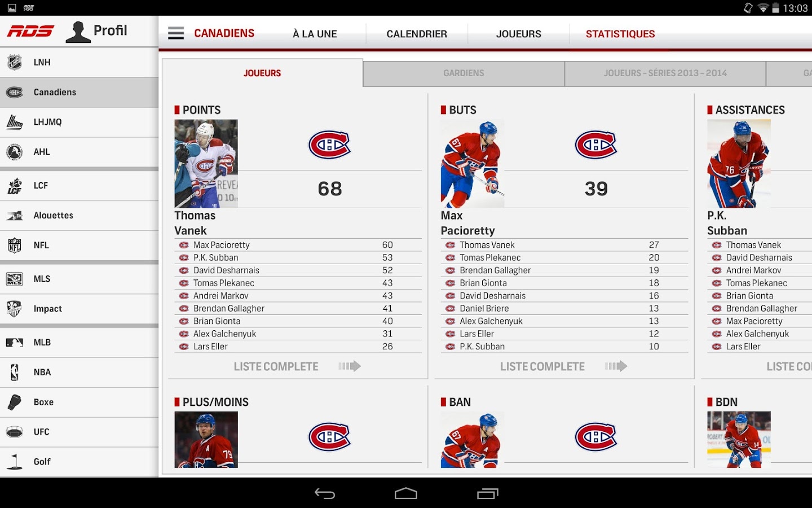Viewport: 812px width, 508px height.
Task: Select the AHL icon in the sidebar
Action: [15, 152]
